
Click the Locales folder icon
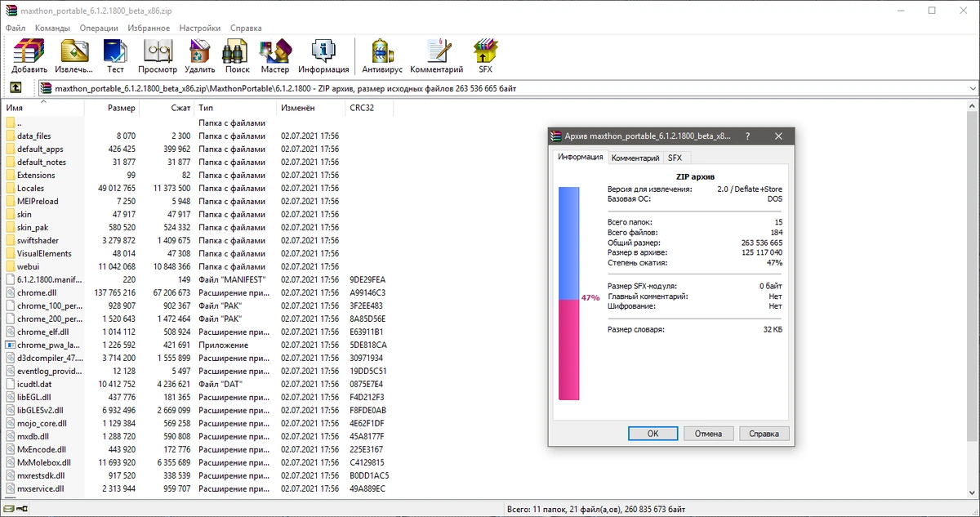11,188
